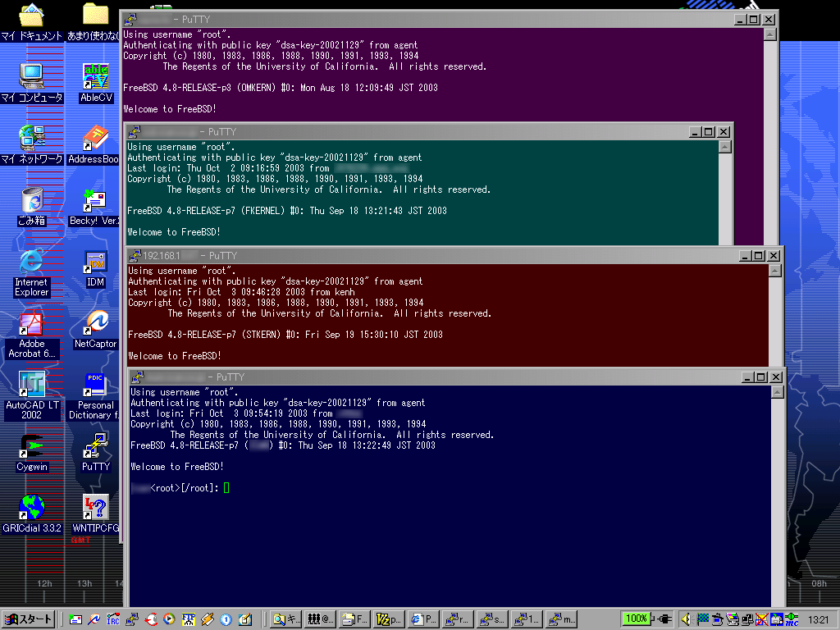Open system menu icon of the 192.168.1 PuTTY window

135,256
